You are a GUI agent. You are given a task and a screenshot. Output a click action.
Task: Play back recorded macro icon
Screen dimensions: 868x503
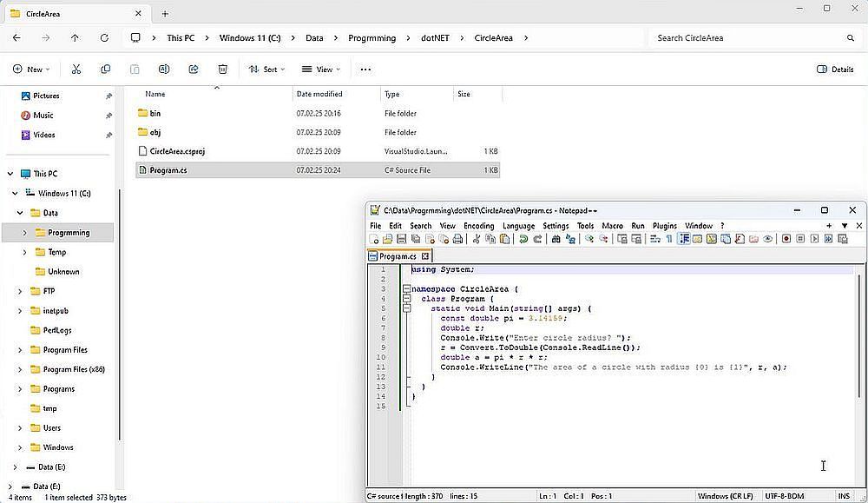click(814, 239)
